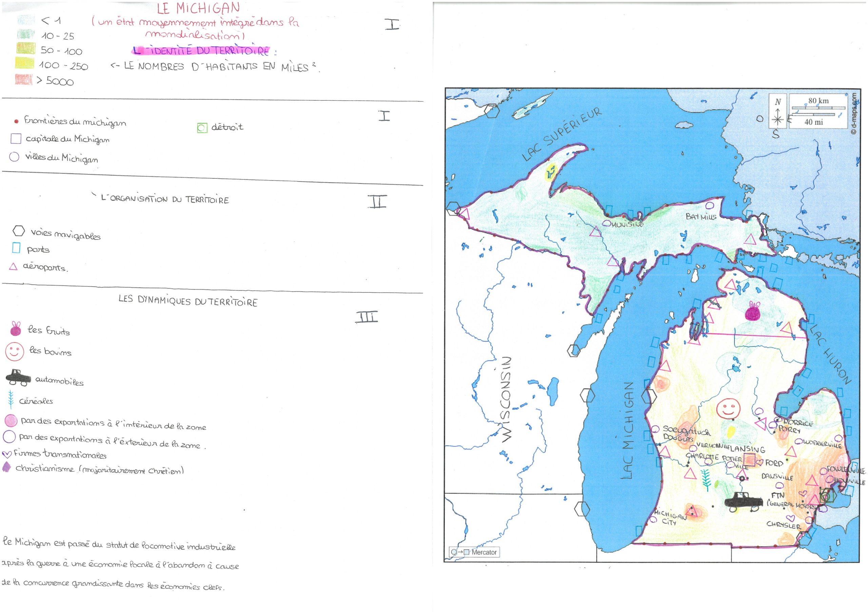Click the LANSING label on the map

[747, 449]
